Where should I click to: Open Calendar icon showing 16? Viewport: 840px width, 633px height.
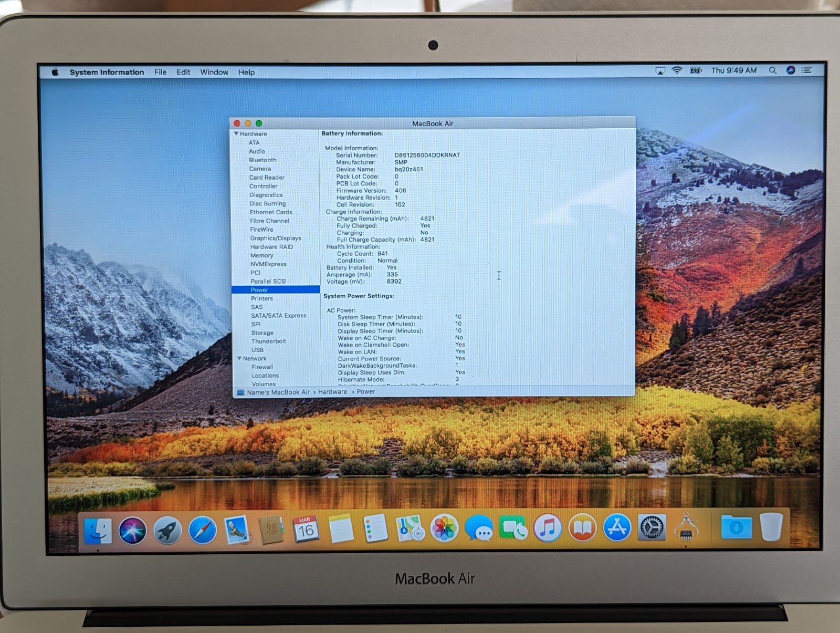pos(306,529)
